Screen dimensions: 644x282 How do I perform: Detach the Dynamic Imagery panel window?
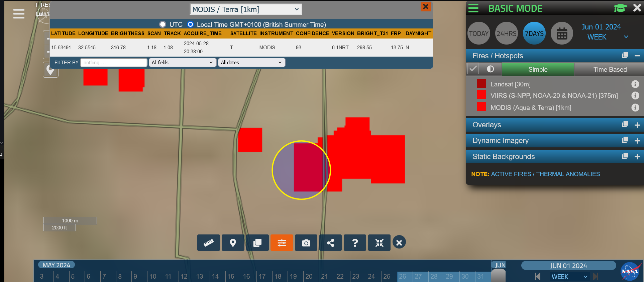point(625,140)
